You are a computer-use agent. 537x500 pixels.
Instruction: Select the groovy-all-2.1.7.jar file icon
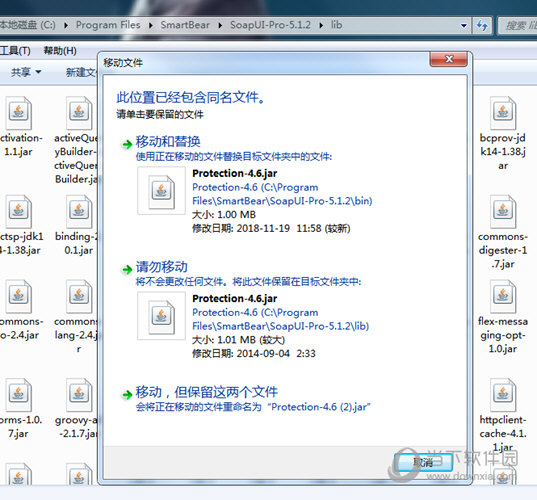point(79,395)
